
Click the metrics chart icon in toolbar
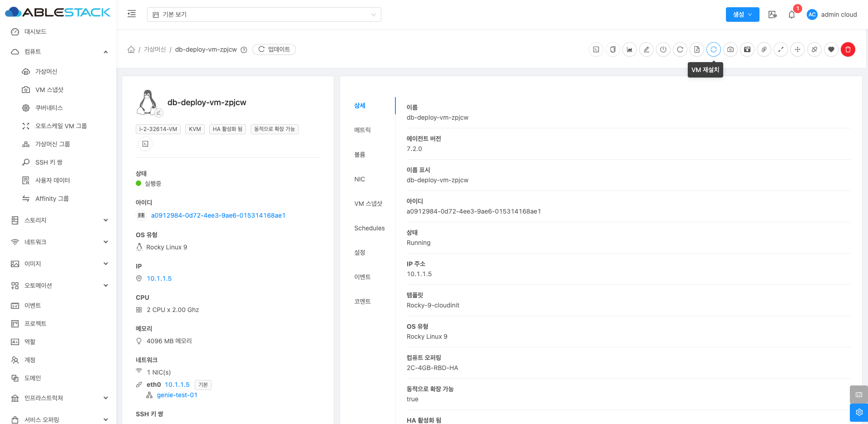pos(629,49)
